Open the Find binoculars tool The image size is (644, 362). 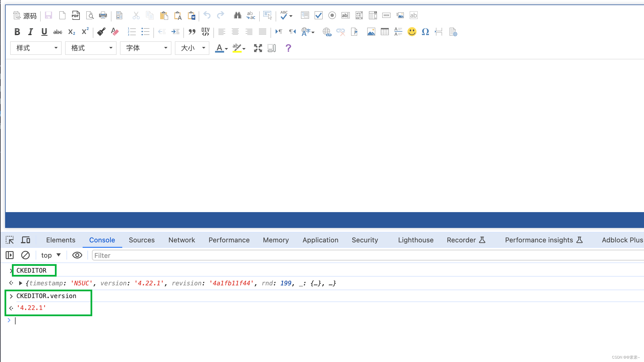237,15
